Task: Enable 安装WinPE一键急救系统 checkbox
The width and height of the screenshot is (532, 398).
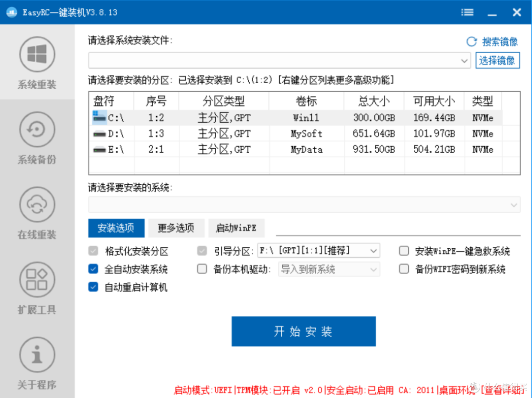Action: coord(404,251)
